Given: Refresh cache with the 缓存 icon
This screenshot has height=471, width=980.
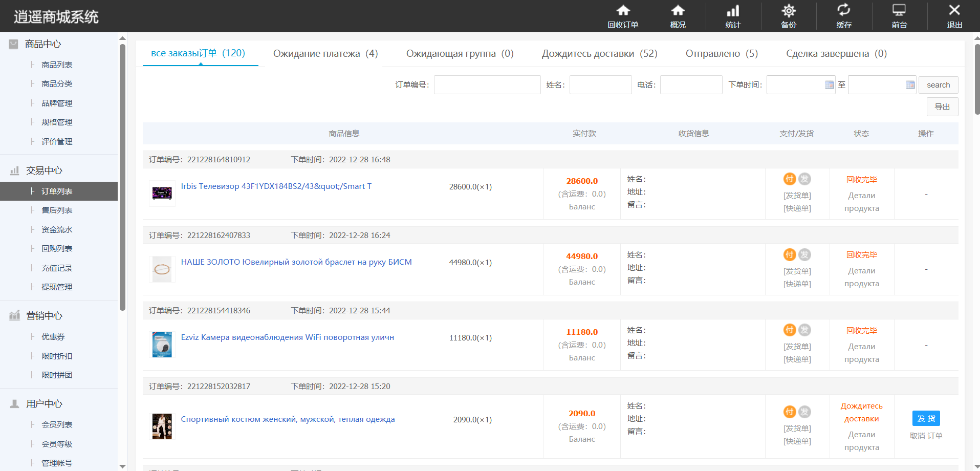Looking at the screenshot, I should click(x=843, y=11).
